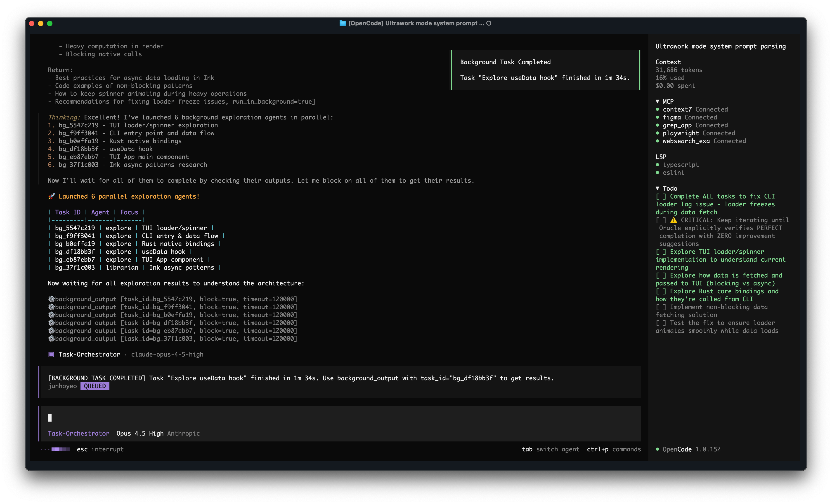
Task: Collapse the Todo section triangle
Action: tap(657, 188)
